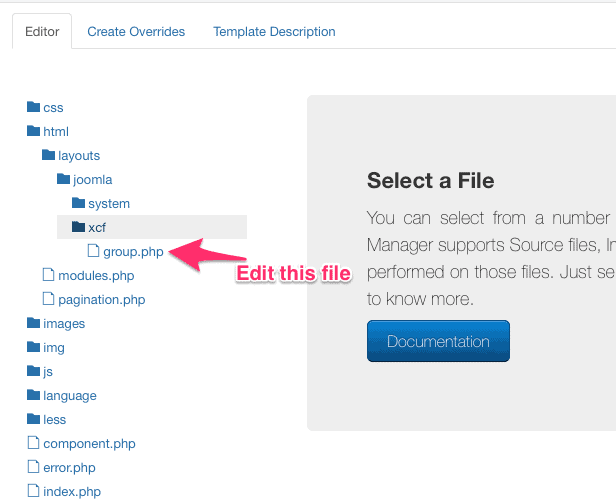Click the joomla folder icon
The height and width of the screenshot is (502, 616).
[x=64, y=180]
